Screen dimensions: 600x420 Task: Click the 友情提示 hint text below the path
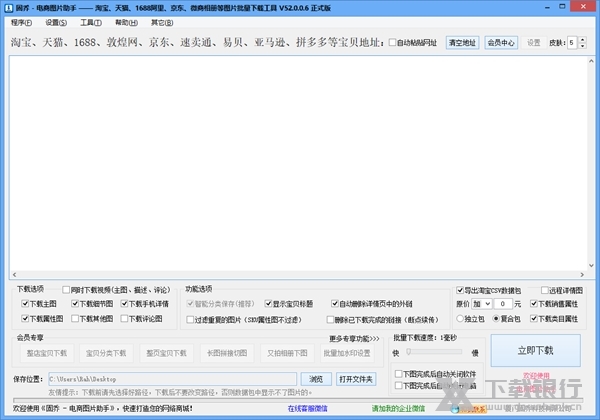pos(180,392)
